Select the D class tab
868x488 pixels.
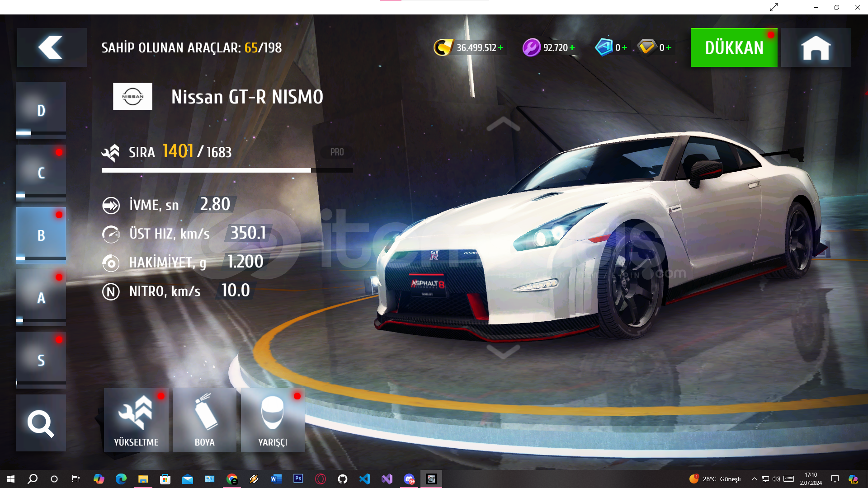coord(41,110)
